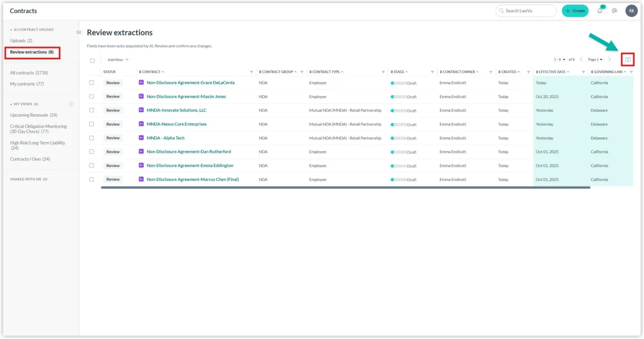Click the filter icon in Contract column header
The image size is (644, 339).
click(252, 72)
